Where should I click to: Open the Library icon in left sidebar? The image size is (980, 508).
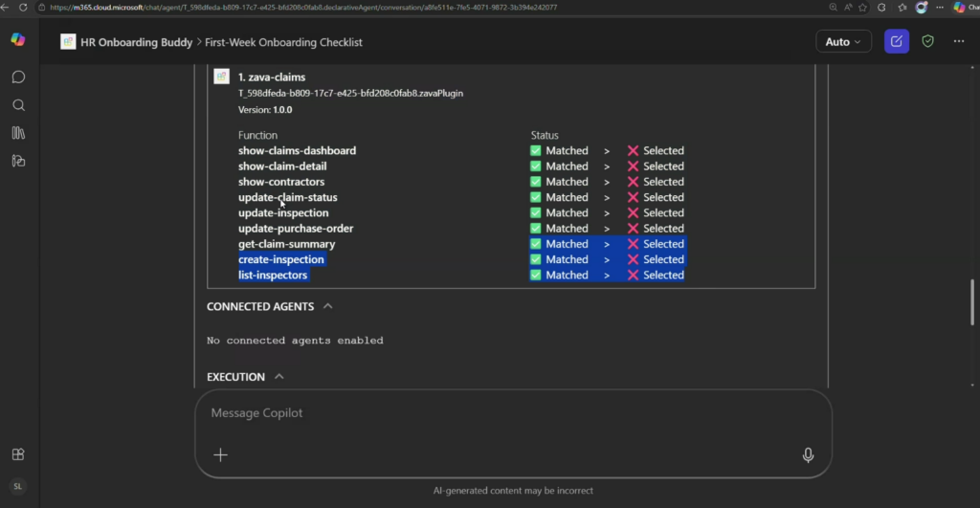tap(18, 133)
